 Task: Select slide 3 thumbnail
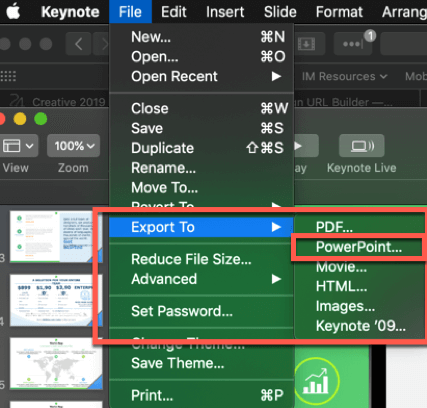click(x=55, y=236)
